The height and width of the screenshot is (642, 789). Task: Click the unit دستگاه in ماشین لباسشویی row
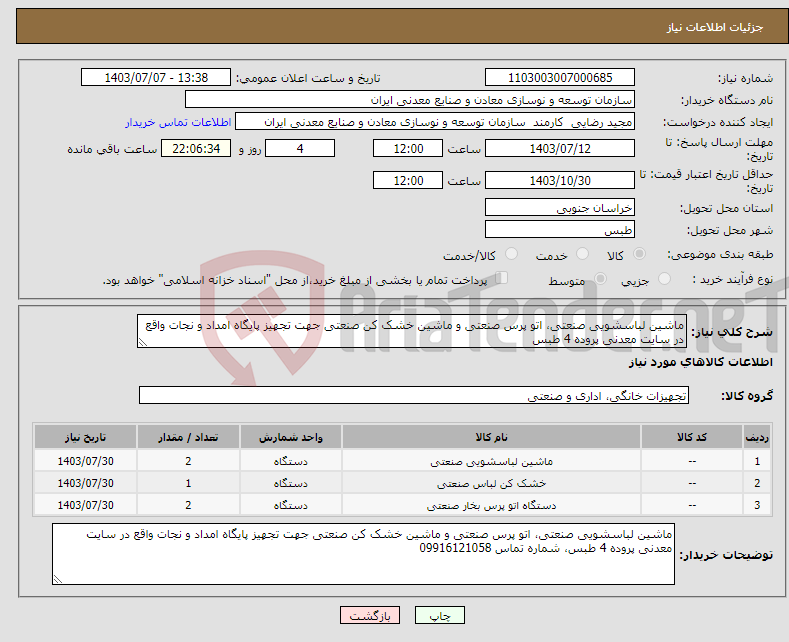(291, 461)
